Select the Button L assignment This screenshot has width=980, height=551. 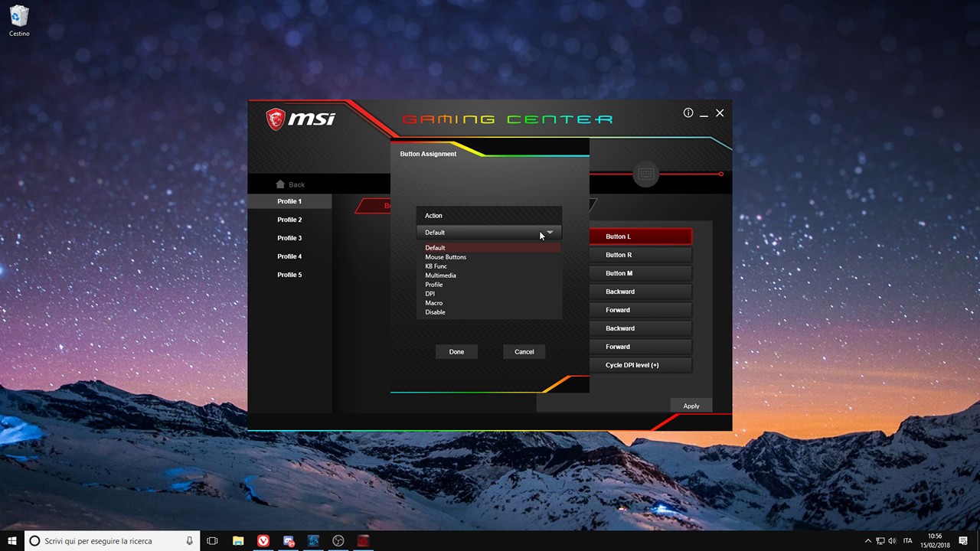tap(641, 236)
